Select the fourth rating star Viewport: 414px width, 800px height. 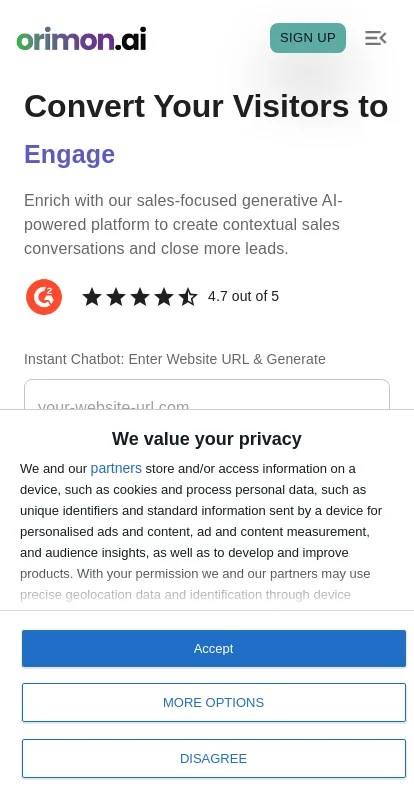click(x=164, y=296)
